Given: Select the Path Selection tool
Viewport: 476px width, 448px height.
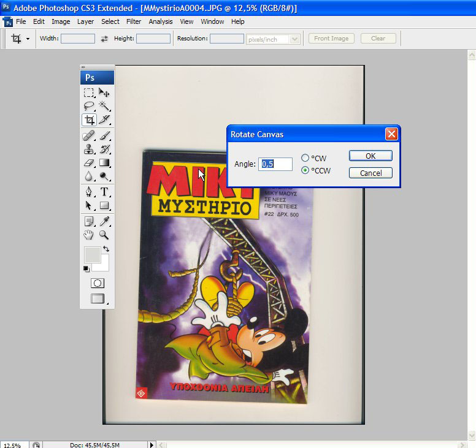Looking at the screenshot, I should coord(89,206).
